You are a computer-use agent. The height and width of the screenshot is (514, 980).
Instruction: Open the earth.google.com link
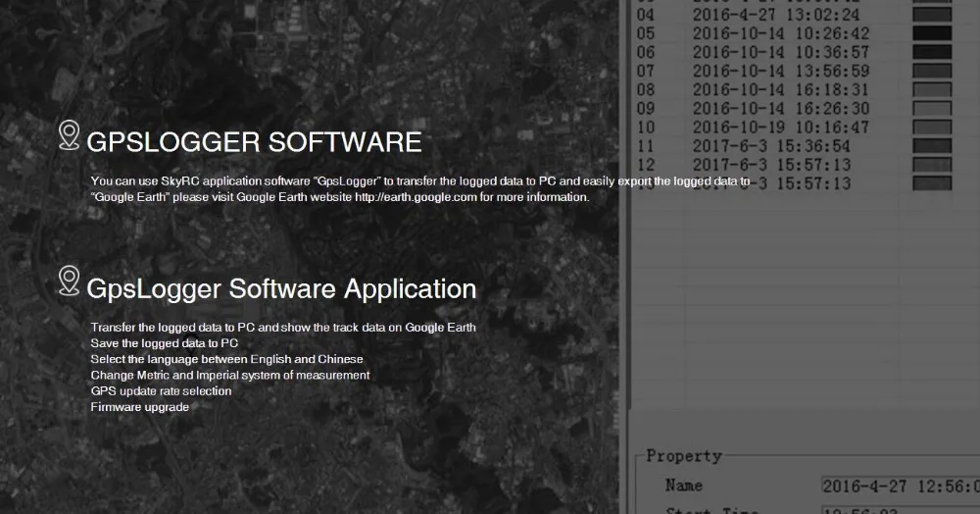point(416,197)
